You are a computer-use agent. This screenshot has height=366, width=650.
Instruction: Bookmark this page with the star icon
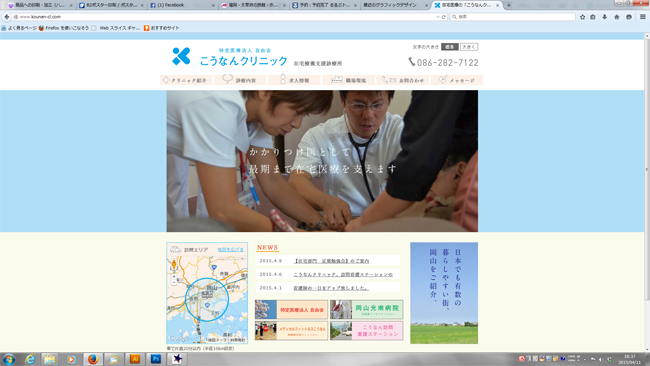pos(582,17)
